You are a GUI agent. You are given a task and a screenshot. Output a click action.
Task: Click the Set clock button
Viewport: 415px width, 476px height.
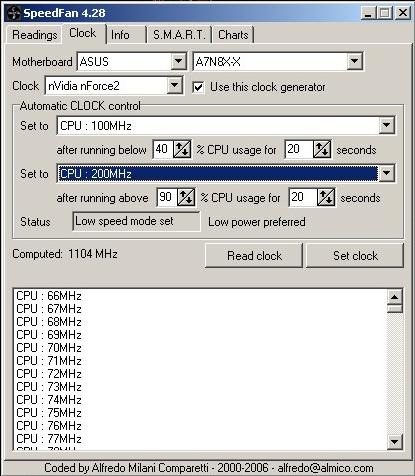355,256
